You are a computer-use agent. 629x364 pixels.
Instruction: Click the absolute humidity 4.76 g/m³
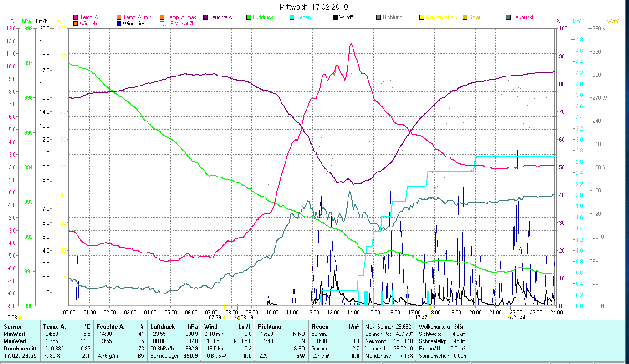click(109, 356)
